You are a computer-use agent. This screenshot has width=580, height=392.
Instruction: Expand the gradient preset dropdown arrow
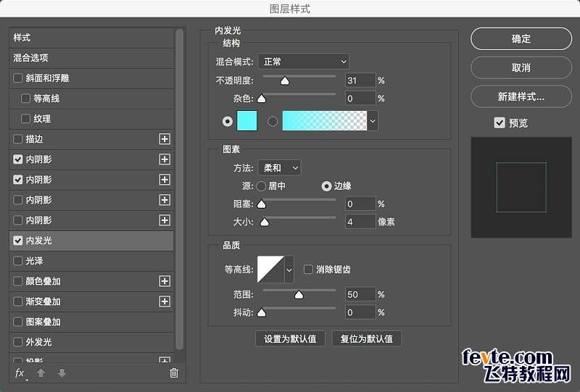tap(373, 120)
